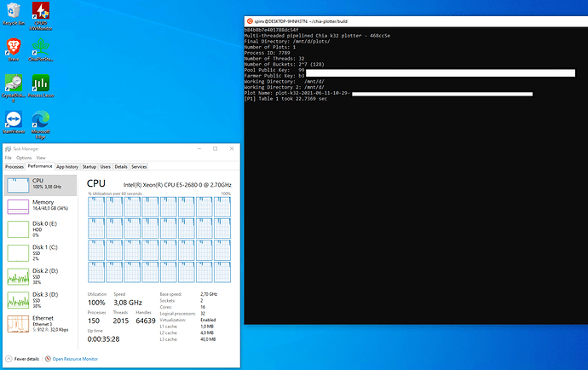
Task: Open the File menu in Task Manager
Action: [x=8, y=158]
